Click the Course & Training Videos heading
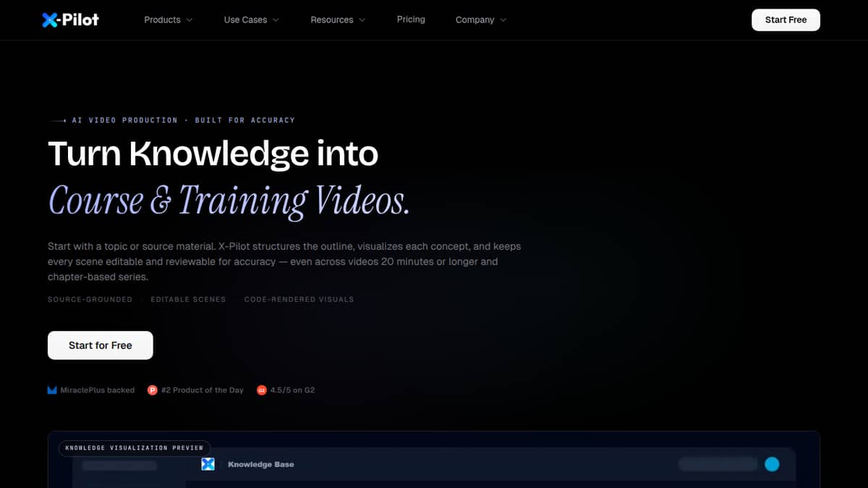 point(229,201)
